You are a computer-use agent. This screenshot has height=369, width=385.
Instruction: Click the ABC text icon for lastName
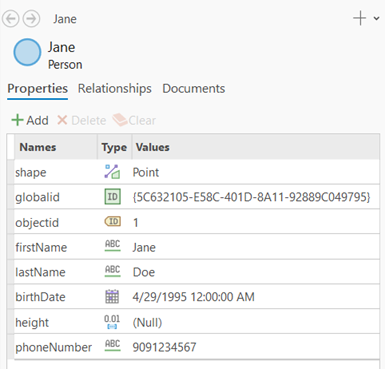point(113,271)
